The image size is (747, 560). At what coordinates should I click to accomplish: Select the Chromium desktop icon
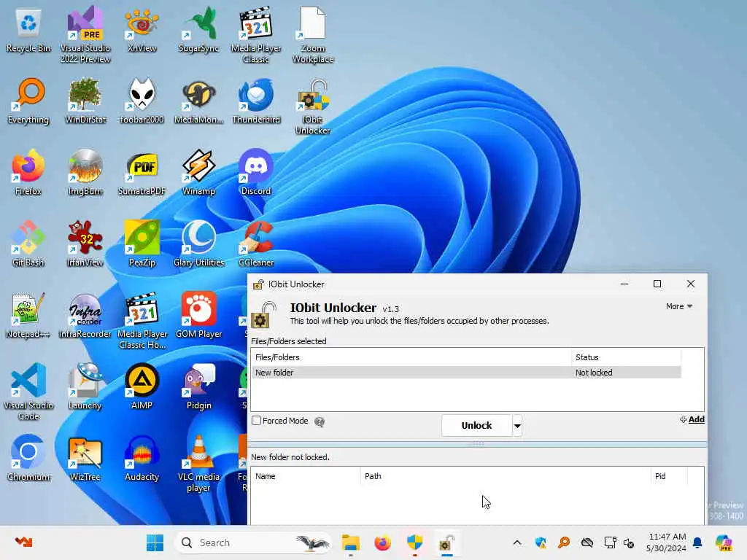pos(28,458)
